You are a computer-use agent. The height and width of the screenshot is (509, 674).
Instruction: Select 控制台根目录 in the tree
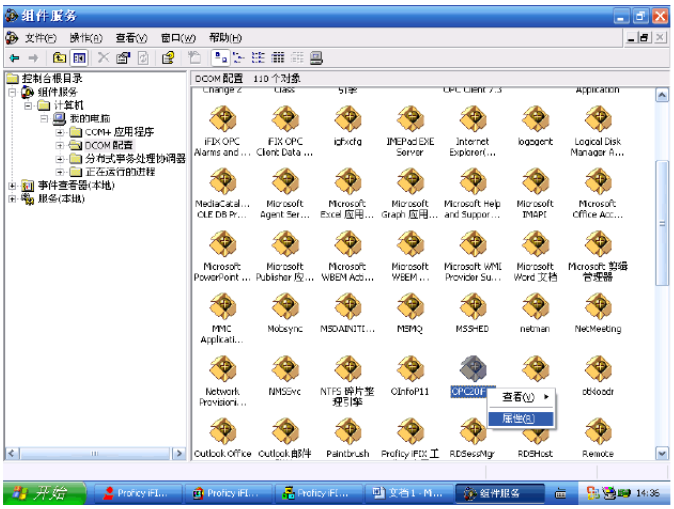tap(52, 78)
